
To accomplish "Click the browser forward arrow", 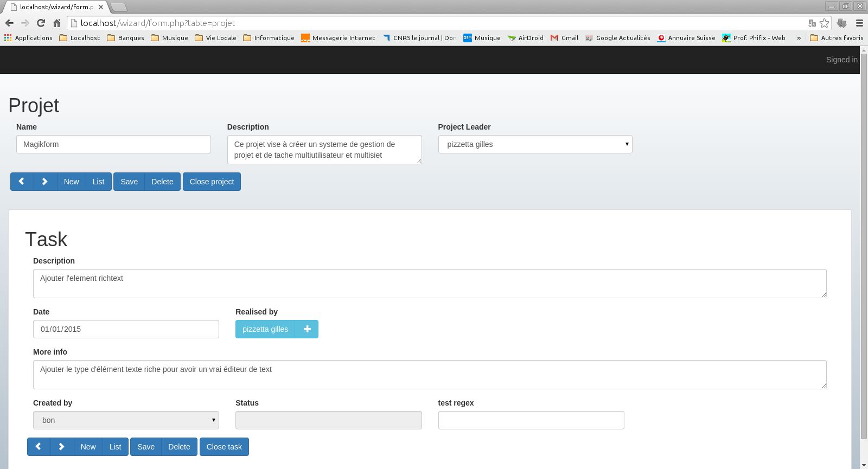I will (25, 23).
